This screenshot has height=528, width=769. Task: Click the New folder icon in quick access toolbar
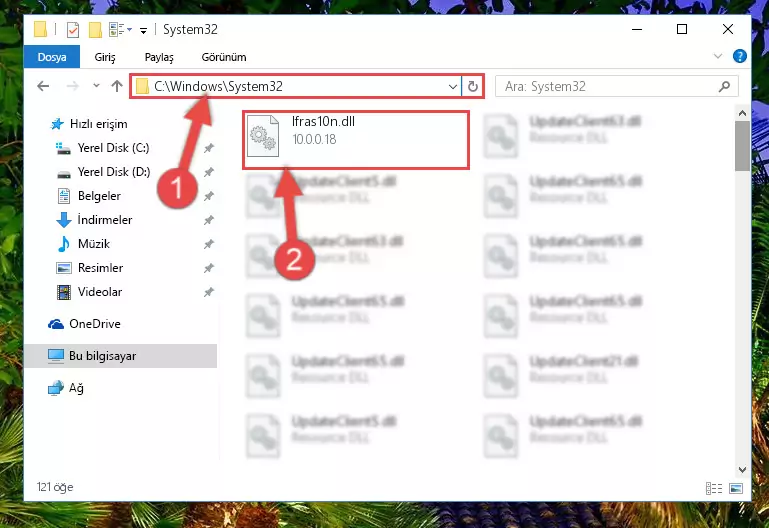[95, 30]
